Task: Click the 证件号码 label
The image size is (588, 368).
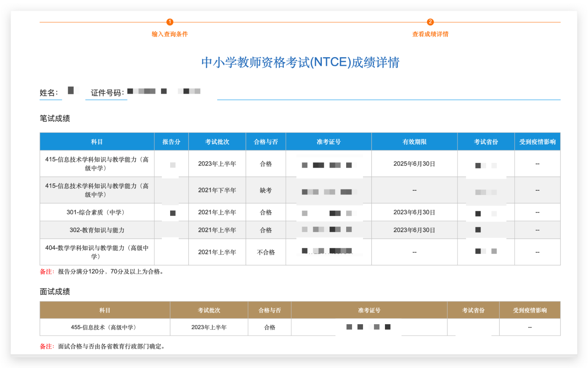Action: 107,93
